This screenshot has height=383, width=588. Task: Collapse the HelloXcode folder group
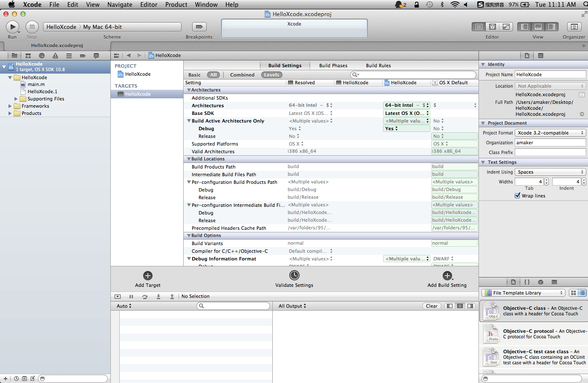pyautogui.click(x=10, y=77)
